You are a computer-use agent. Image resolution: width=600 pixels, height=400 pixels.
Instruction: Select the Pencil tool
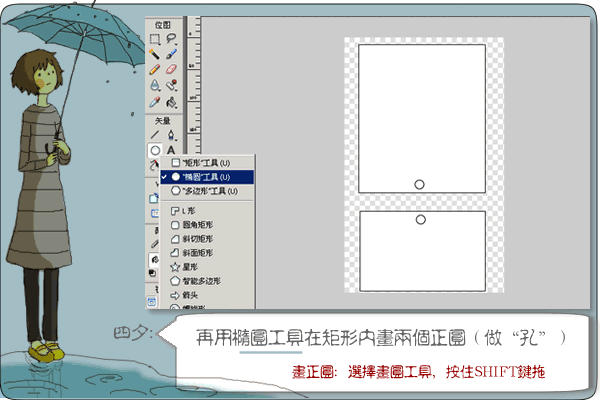click(155, 70)
